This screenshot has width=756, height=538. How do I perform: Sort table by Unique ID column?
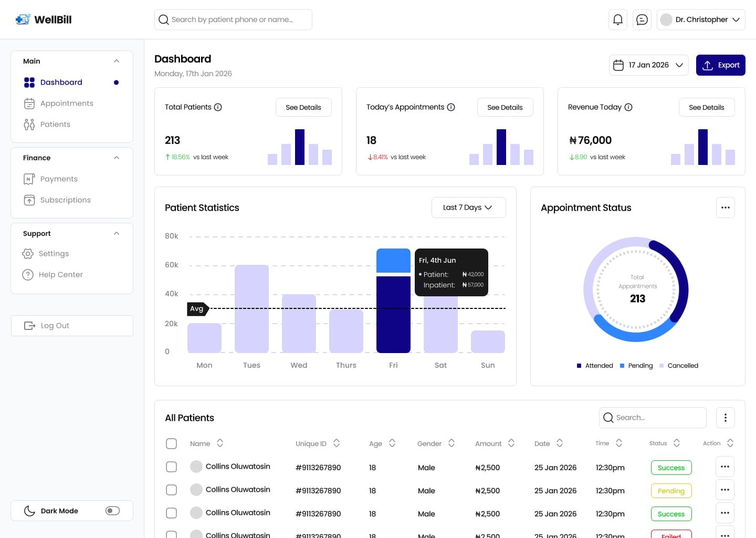click(x=337, y=443)
